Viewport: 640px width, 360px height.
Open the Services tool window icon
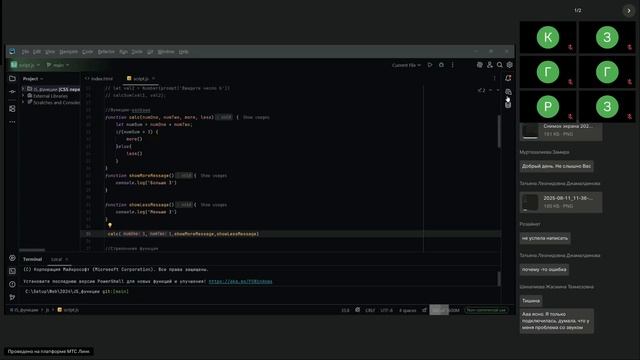pyautogui.click(x=12, y=258)
